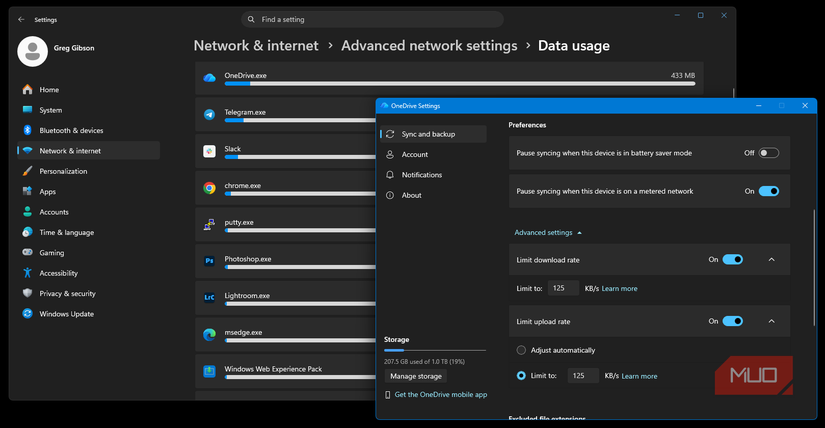
Task: Click the Telegram.exe app icon
Action: 209,114
